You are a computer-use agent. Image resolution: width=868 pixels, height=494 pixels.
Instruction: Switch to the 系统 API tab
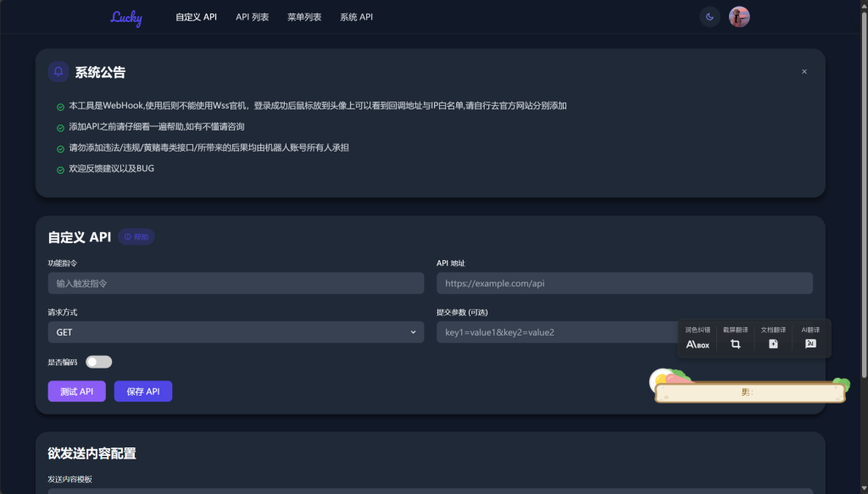tap(355, 16)
